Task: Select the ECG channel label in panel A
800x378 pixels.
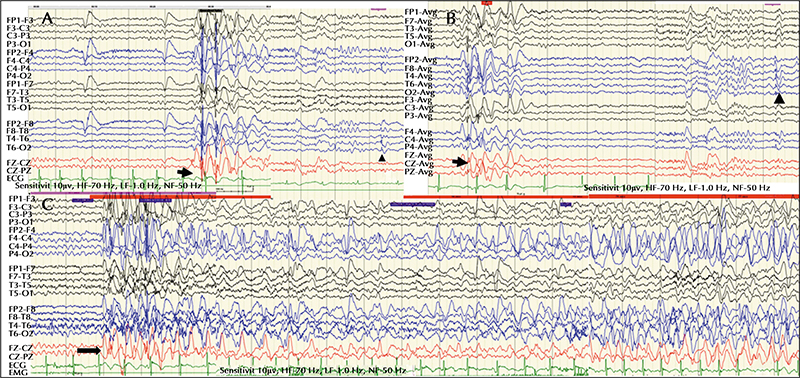Action: click(x=14, y=179)
